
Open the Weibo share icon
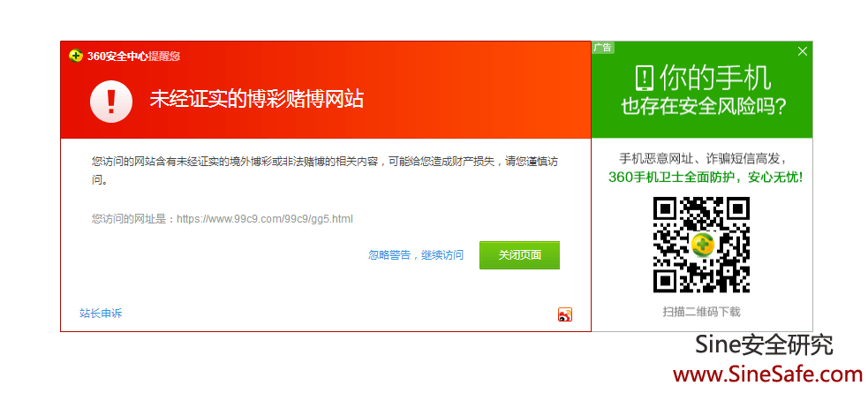[565, 314]
